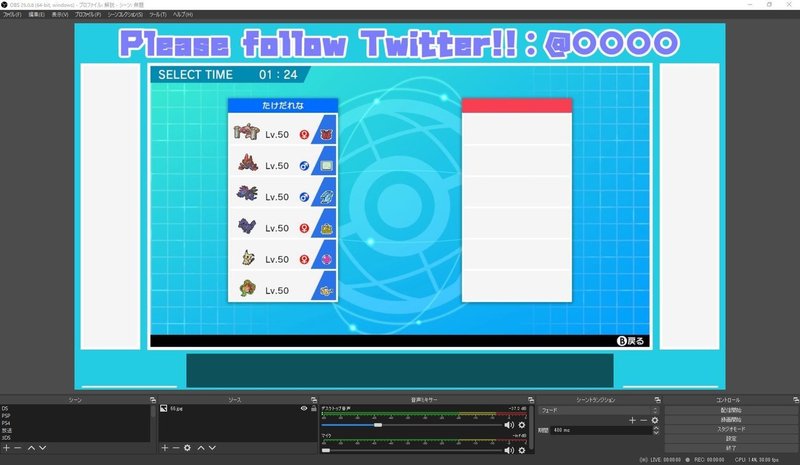
Task: Click the Exit button in Controls
Action: (731, 448)
